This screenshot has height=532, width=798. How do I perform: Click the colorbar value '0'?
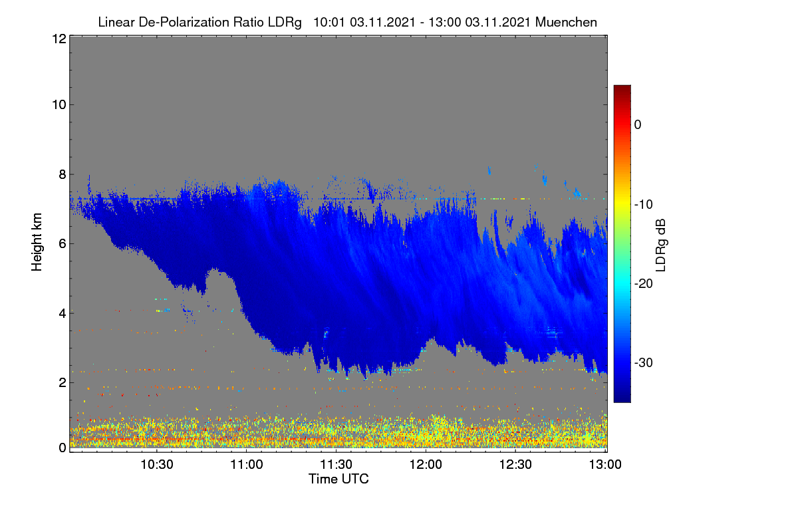638,124
